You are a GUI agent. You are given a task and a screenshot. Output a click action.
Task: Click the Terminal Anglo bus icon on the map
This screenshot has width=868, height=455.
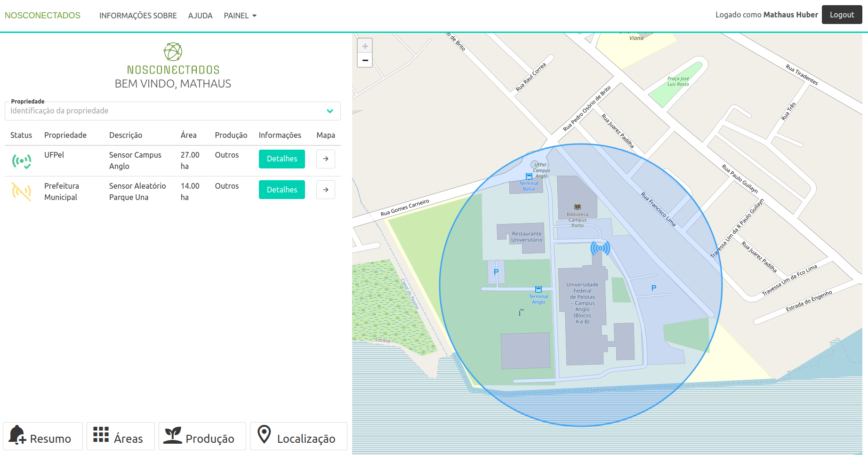[538, 290]
